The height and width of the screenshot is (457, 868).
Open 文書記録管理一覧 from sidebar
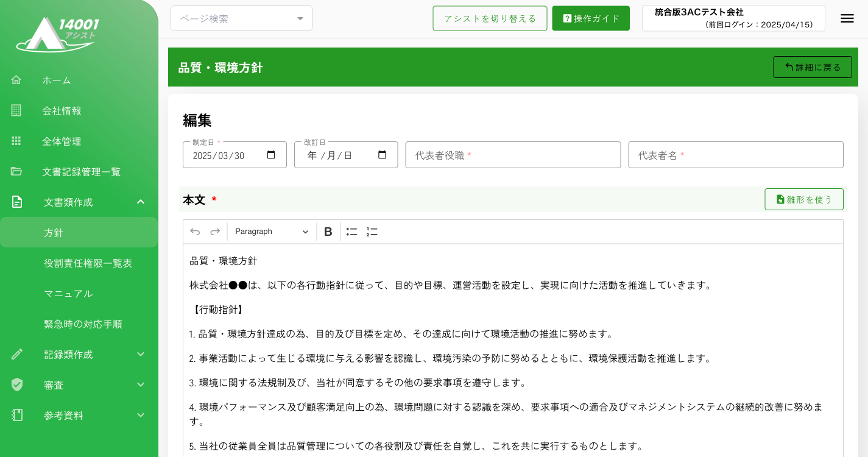pos(81,171)
